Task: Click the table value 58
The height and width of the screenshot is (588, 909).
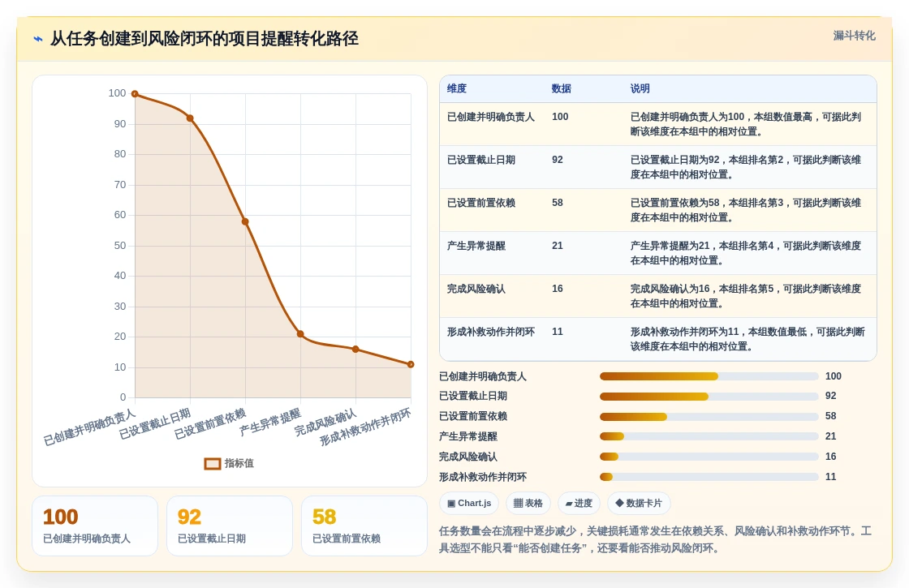Action: (557, 203)
